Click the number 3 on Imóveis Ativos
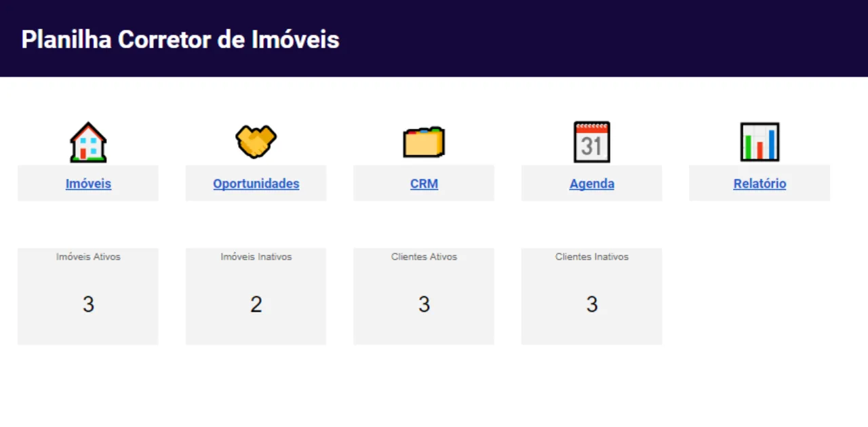 88,304
